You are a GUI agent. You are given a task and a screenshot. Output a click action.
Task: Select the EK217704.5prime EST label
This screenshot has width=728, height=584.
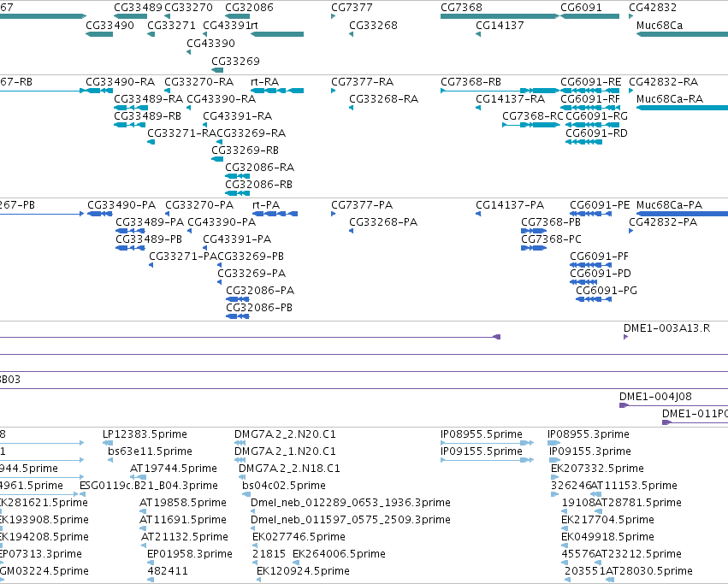607,520
